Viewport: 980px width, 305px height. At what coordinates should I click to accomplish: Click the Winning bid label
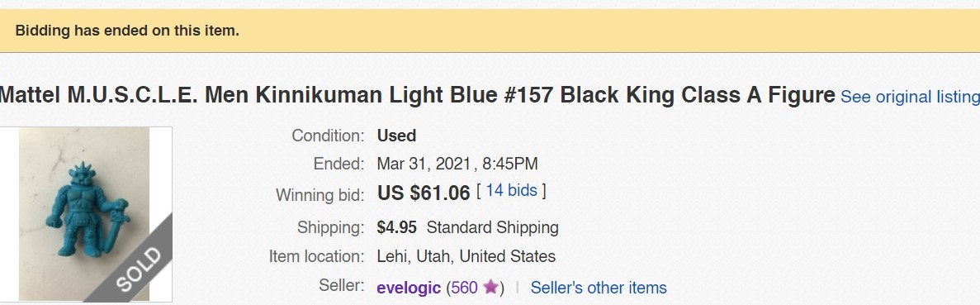tap(320, 195)
